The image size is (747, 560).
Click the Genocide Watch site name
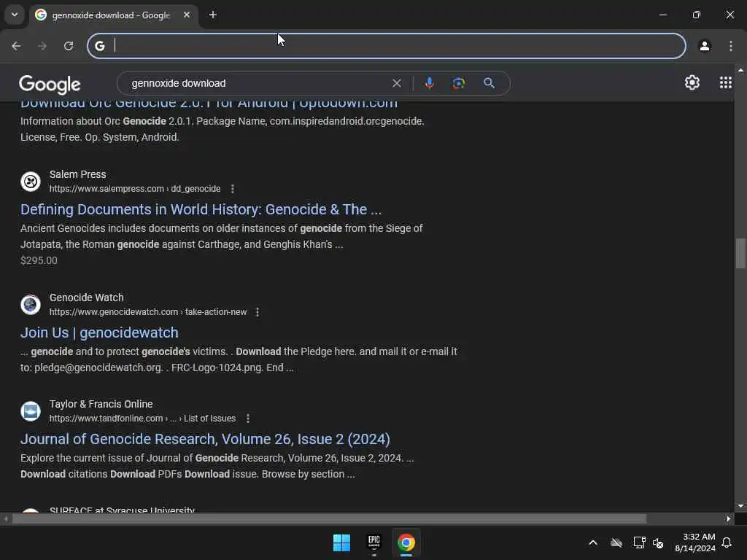tap(86, 297)
